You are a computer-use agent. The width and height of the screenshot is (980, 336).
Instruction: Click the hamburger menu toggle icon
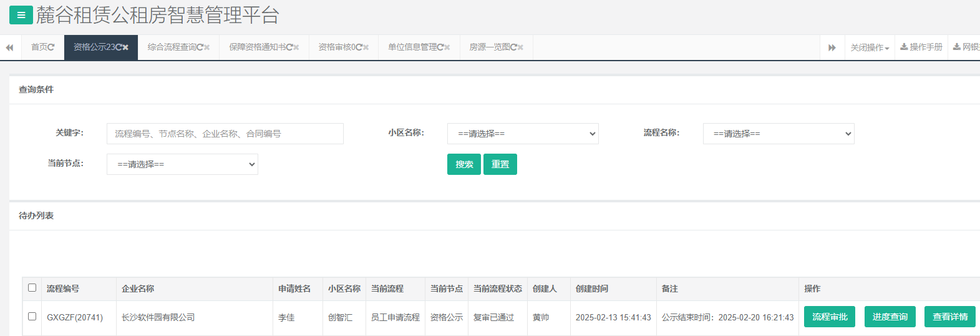[21, 16]
